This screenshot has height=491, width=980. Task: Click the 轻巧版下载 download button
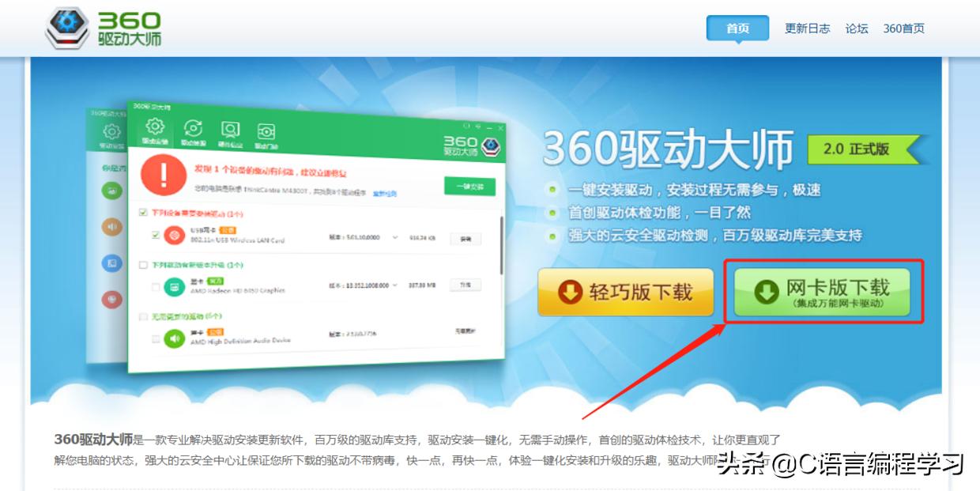[x=625, y=292]
